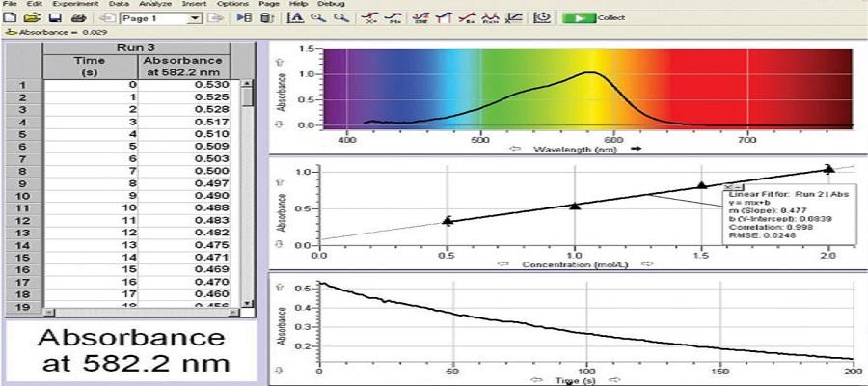Save the experiment with the floppy disk icon
Image resolution: width=868 pixels, height=386 pixels.
pyautogui.click(x=55, y=18)
